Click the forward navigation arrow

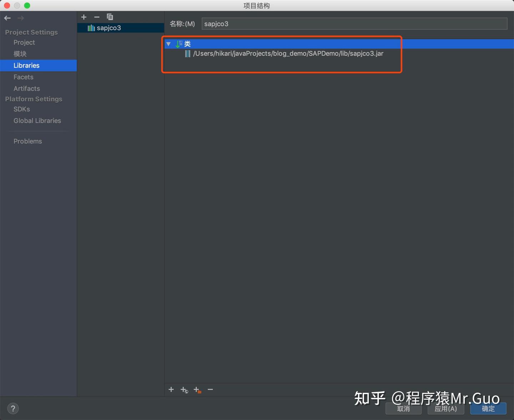(20, 18)
